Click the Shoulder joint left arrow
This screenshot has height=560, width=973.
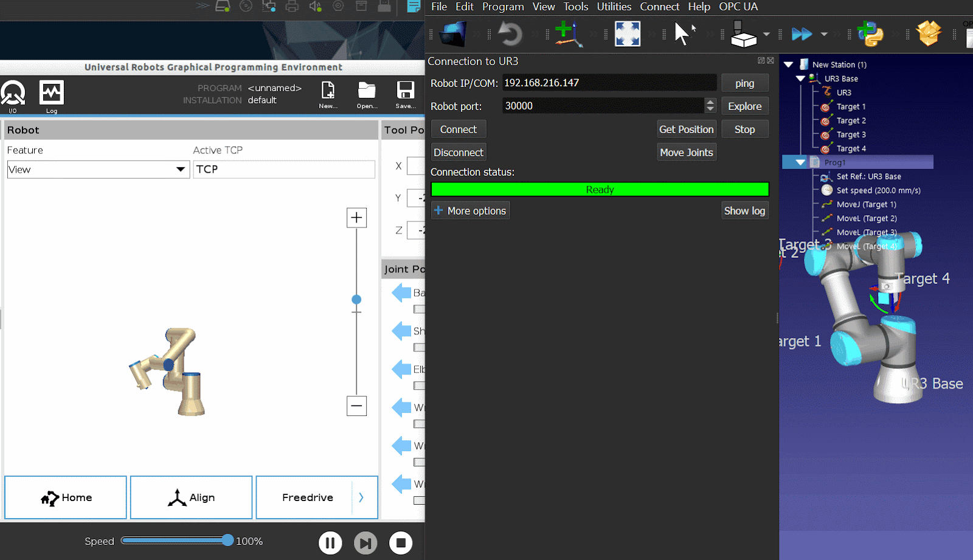[x=401, y=331]
